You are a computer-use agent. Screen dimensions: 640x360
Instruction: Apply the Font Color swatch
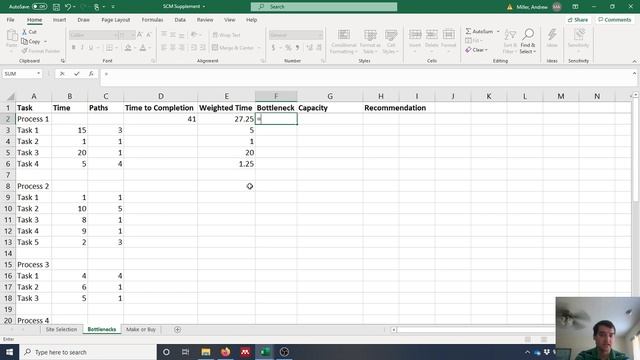[x=143, y=48]
